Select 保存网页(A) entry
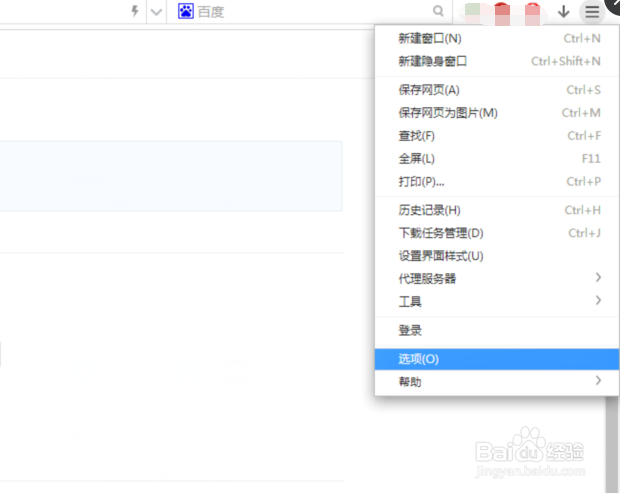 click(497, 90)
